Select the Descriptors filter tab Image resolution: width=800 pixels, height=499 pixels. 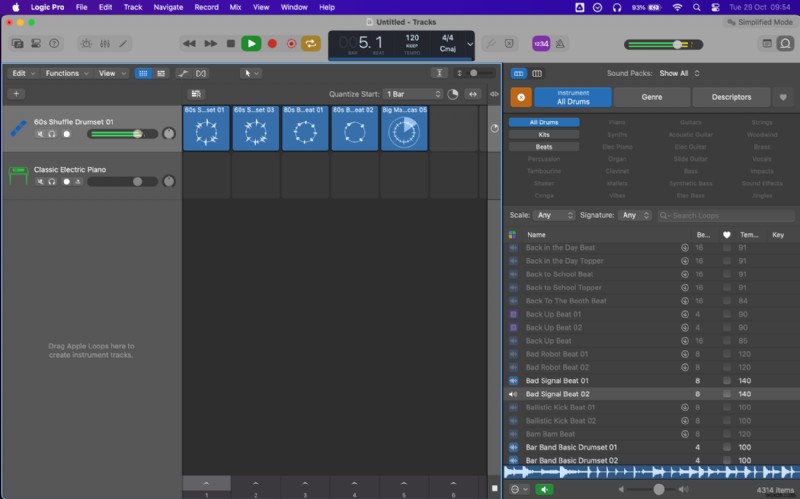click(x=731, y=97)
